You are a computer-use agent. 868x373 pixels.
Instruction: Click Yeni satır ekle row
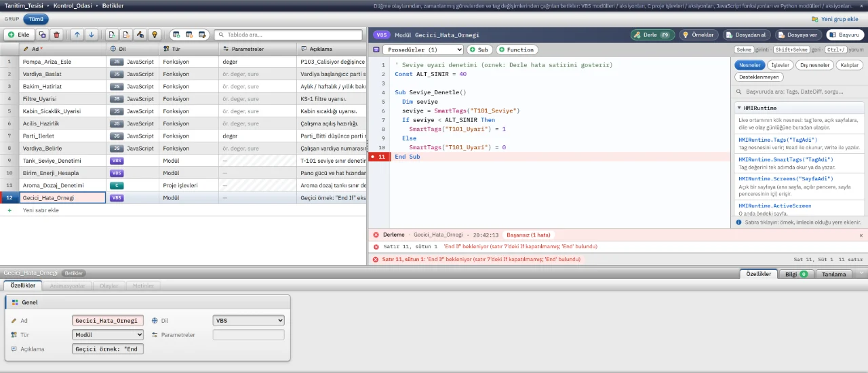(x=183, y=210)
